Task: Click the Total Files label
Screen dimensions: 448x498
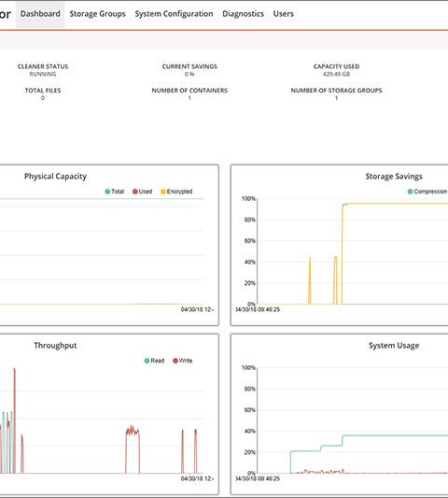Action: [43, 91]
